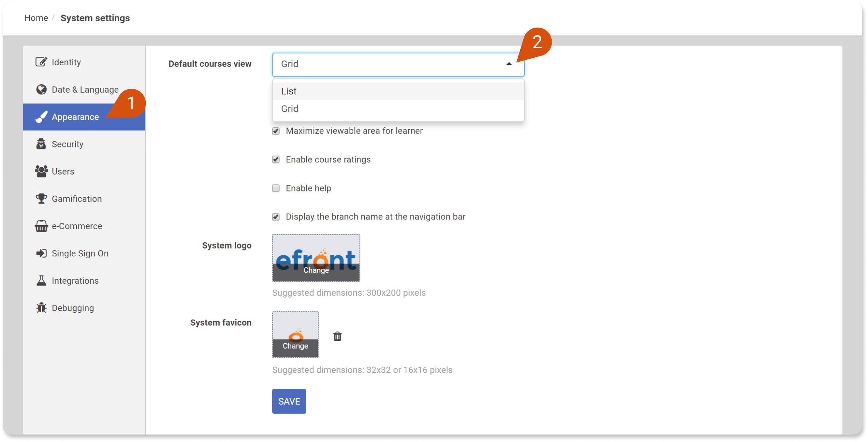
Task: Click the Debugging bug icon
Action: click(41, 308)
